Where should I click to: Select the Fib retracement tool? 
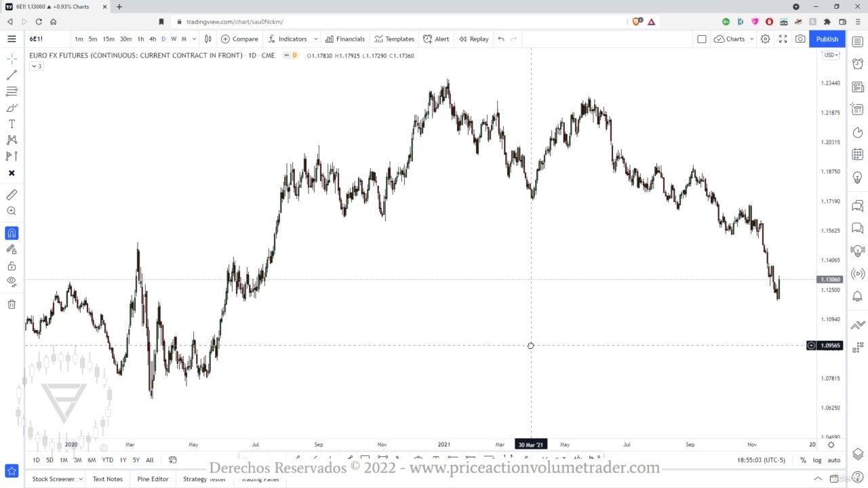(x=12, y=91)
